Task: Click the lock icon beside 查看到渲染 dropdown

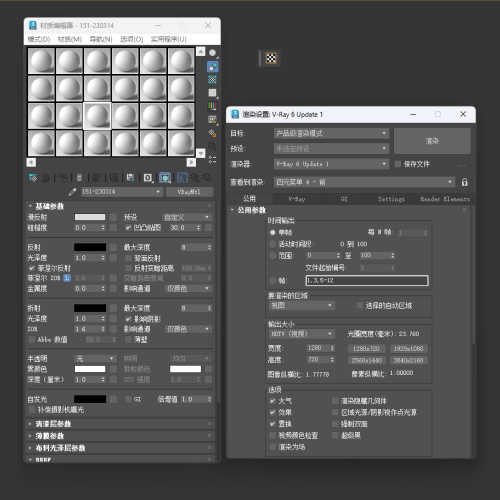Action: [x=465, y=182]
